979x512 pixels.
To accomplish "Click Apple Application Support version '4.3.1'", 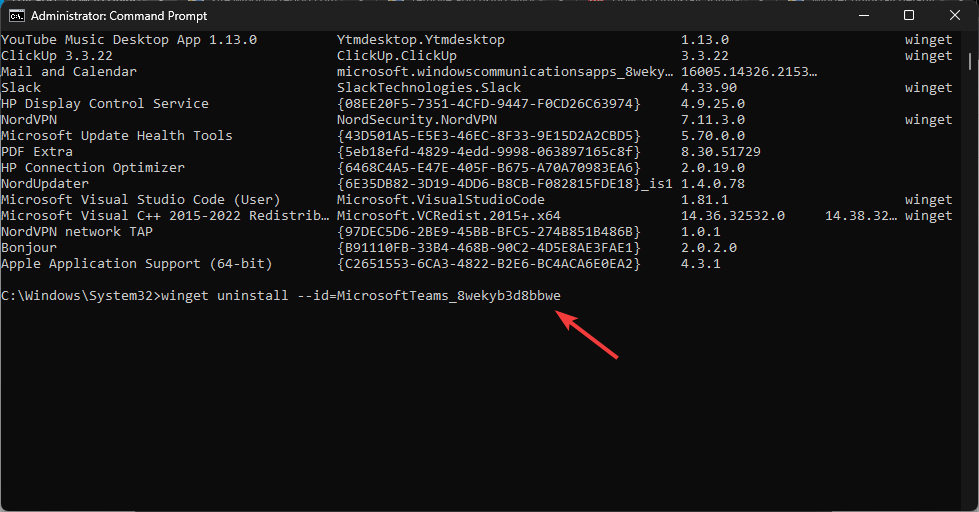I will [x=701, y=264].
